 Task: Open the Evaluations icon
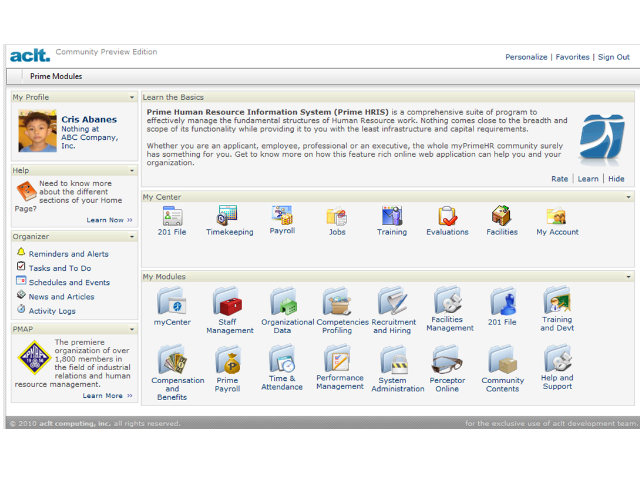tap(447, 216)
